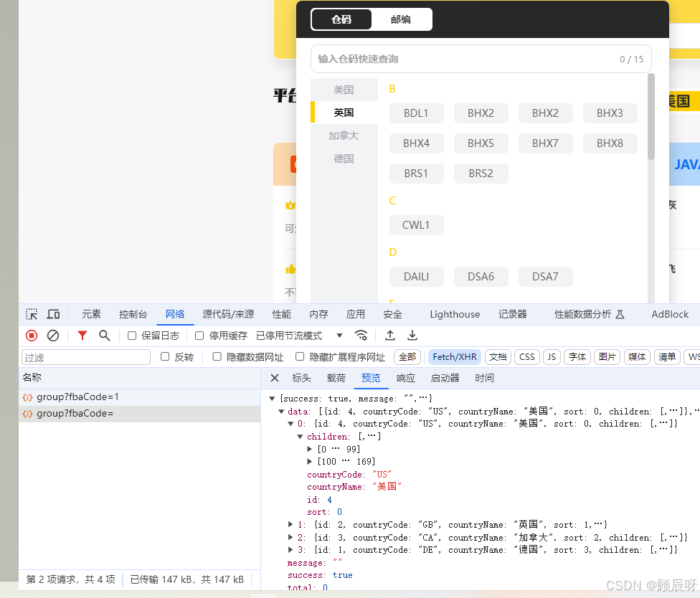Select the group?fbaCode= request
The width and height of the screenshot is (700, 598).
[140, 414]
